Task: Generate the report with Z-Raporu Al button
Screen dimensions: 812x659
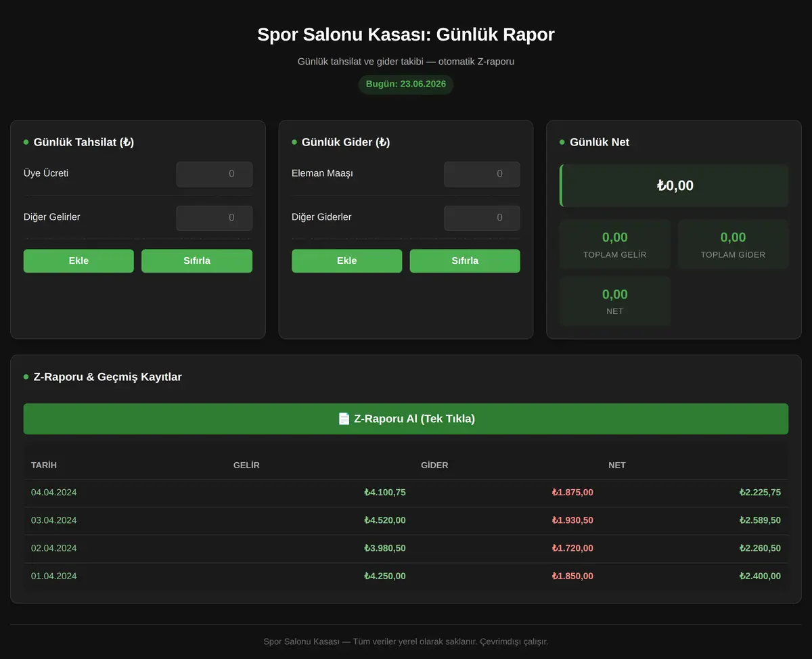Action: (406, 419)
